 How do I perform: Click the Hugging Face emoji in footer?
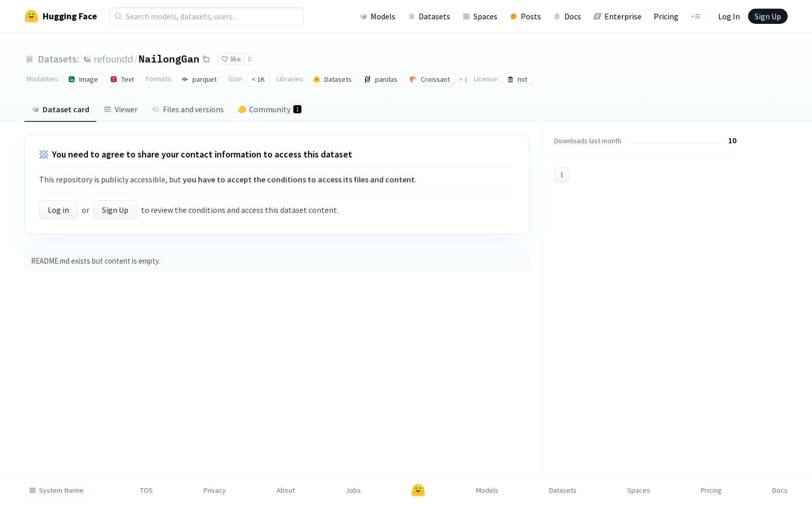pos(418,490)
